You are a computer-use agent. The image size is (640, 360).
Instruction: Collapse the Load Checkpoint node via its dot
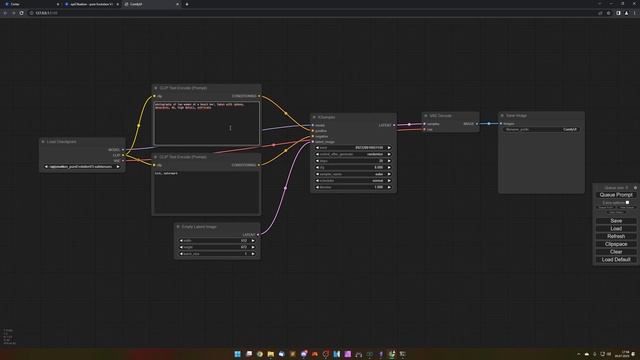43,142
